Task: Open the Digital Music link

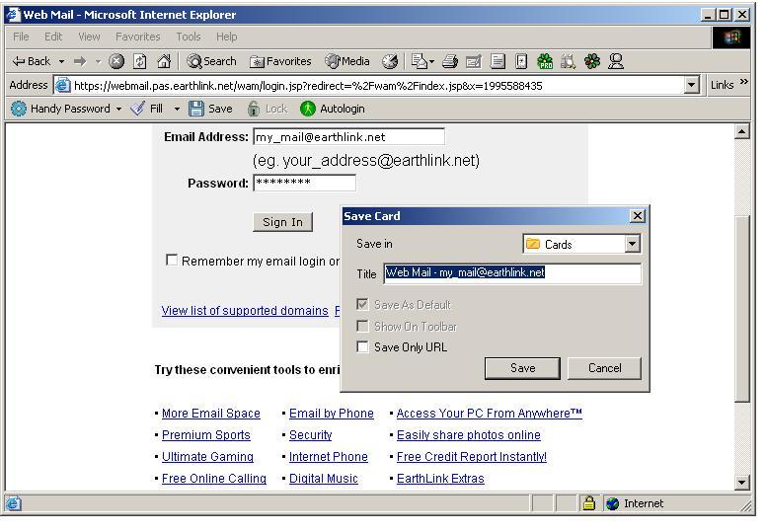Action: 324,479
